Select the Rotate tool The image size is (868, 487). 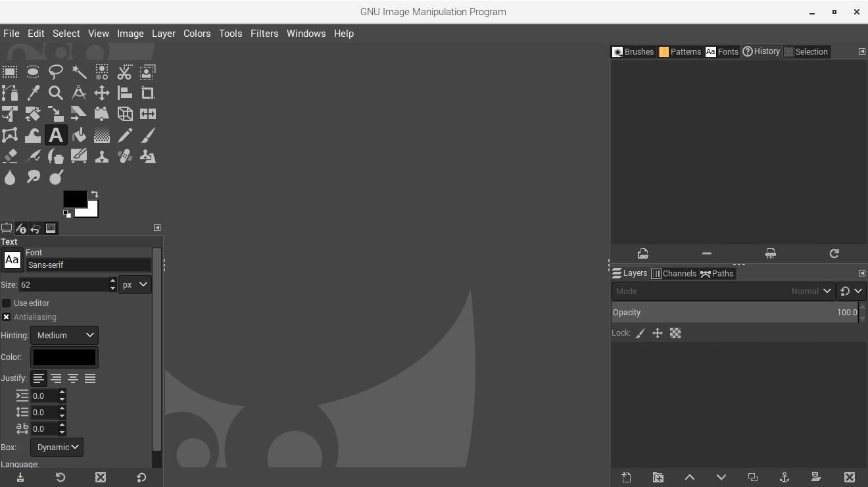33,114
